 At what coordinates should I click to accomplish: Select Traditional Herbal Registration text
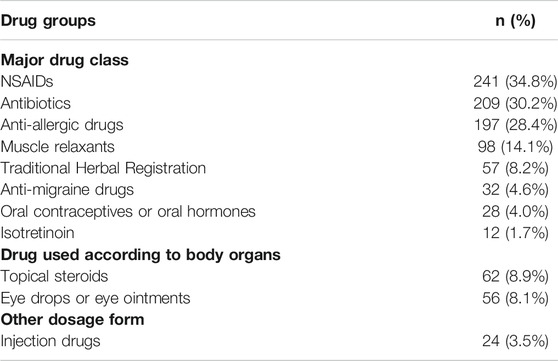click(103, 169)
